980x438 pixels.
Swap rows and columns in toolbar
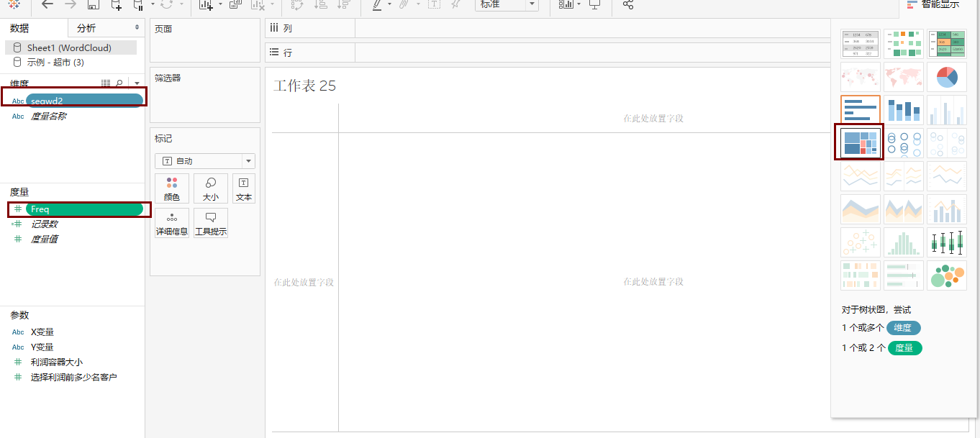(x=296, y=4)
